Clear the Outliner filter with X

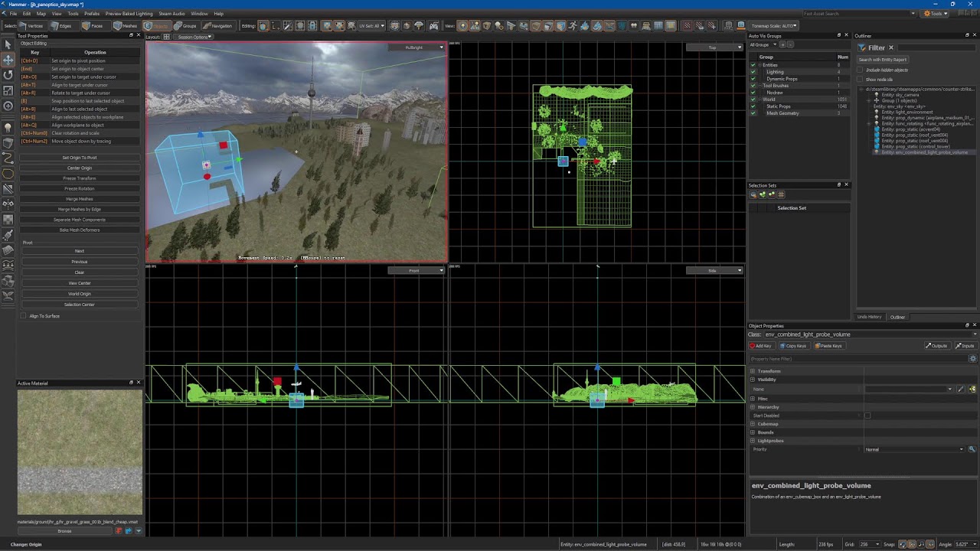click(x=891, y=47)
